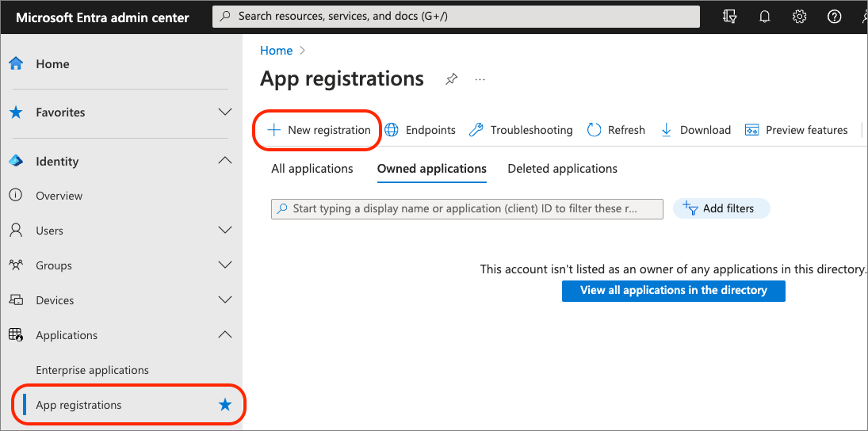This screenshot has height=431, width=868.
Task: Open the help question mark icon
Action: (x=834, y=17)
